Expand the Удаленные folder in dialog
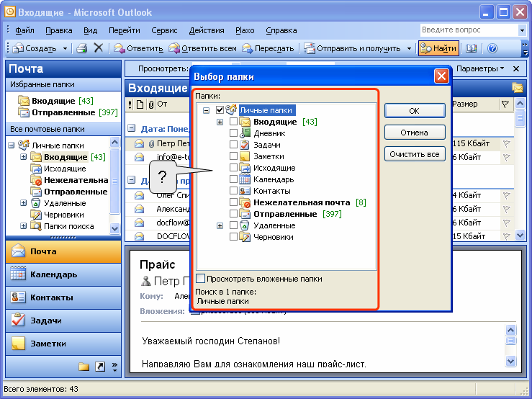The width and height of the screenshot is (532, 399). (220, 225)
